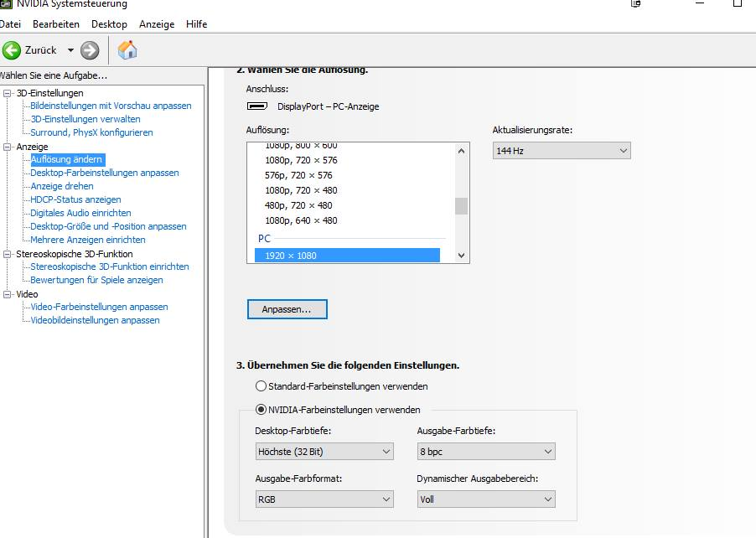The height and width of the screenshot is (538, 756).
Task: Open Bildeinstellungen mit Vorschau anpassen
Action: (111, 106)
